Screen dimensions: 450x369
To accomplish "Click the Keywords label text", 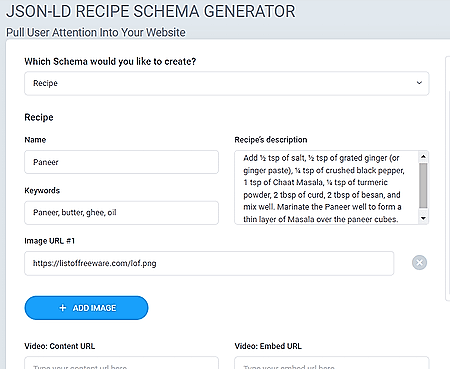I will pyautogui.click(x=42, y=190).
